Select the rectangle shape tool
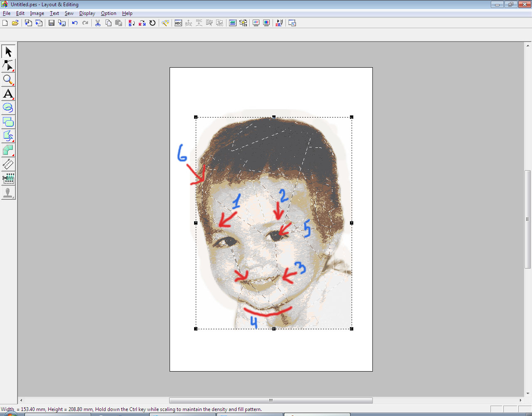This screenshot has height=416, width=532. click(x=8, y=122)
